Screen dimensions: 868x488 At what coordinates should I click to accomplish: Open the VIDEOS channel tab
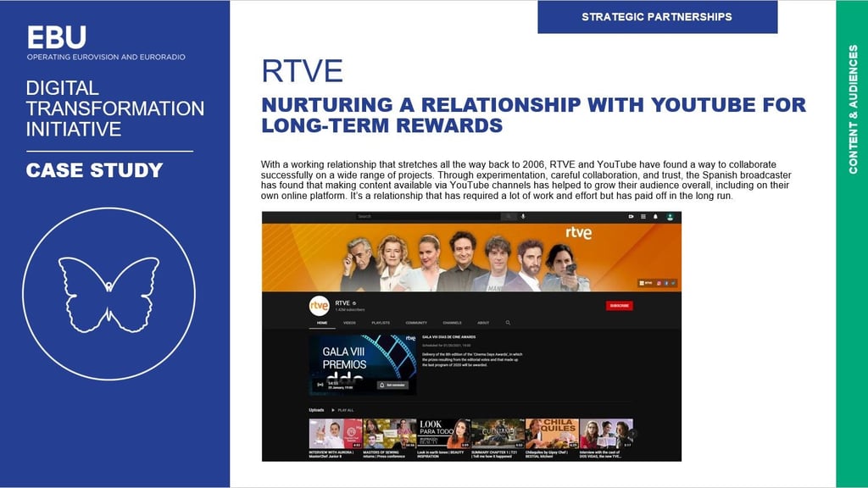click(349, 323)
